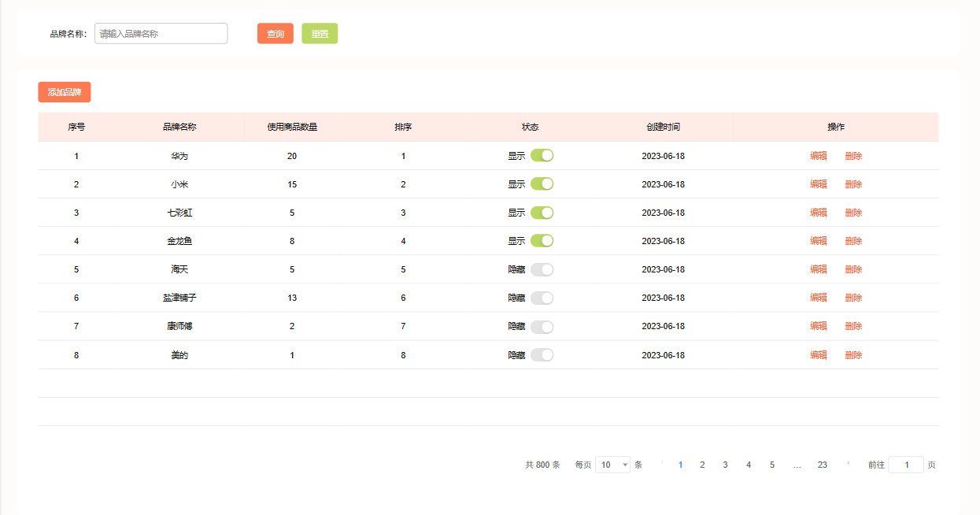Click 编辑 for 康师傅
Screen dimensions: 980x515
[818, 326]
